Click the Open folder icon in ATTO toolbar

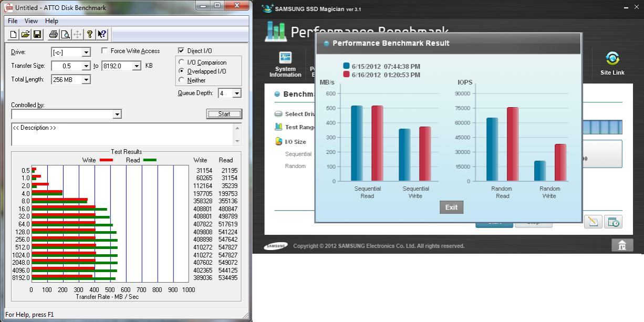tap(25, 34)
